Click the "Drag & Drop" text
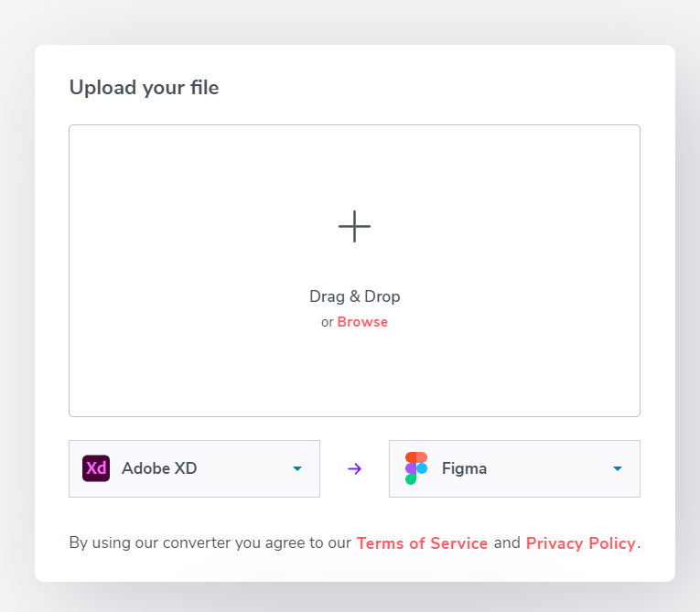Image resolution: width=700 pixels, height=612 pixels. coord(354,296)
